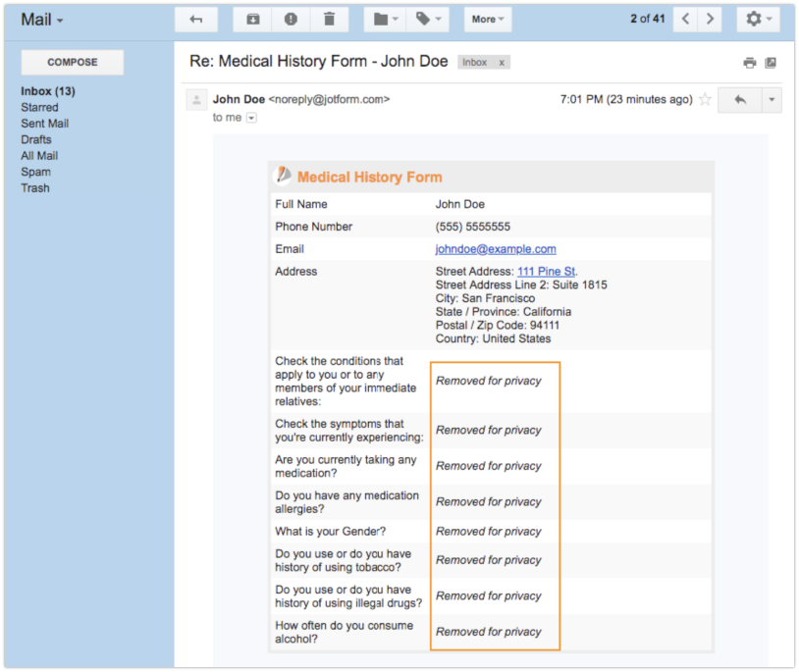Archive this email
The width and height of the screenshot is (799, 672).
pyautogui.click(x=253, y=19)
